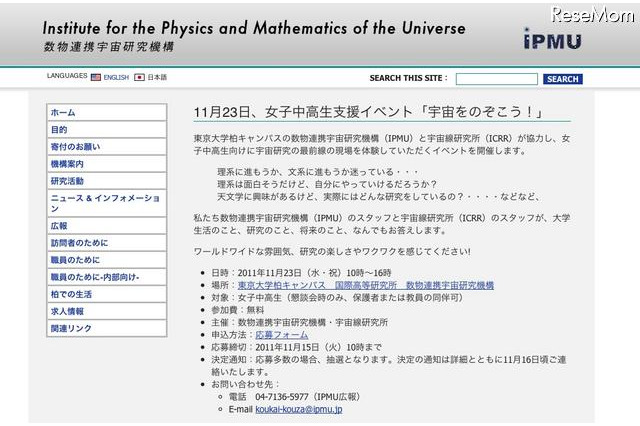Open the 職員のために-内部向け- menu item
This screenshot has width=640, height=426.
click(x=107, y=277)
